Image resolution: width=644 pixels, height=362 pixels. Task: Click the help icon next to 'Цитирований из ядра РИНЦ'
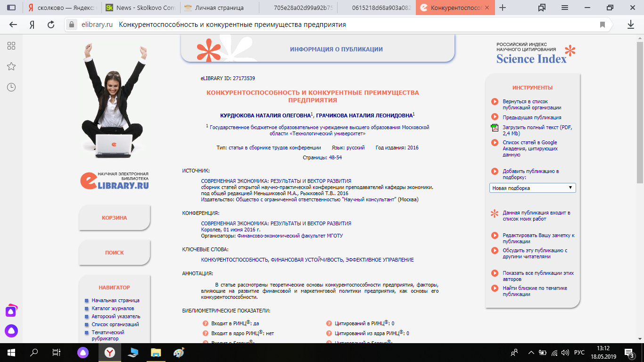330,333
